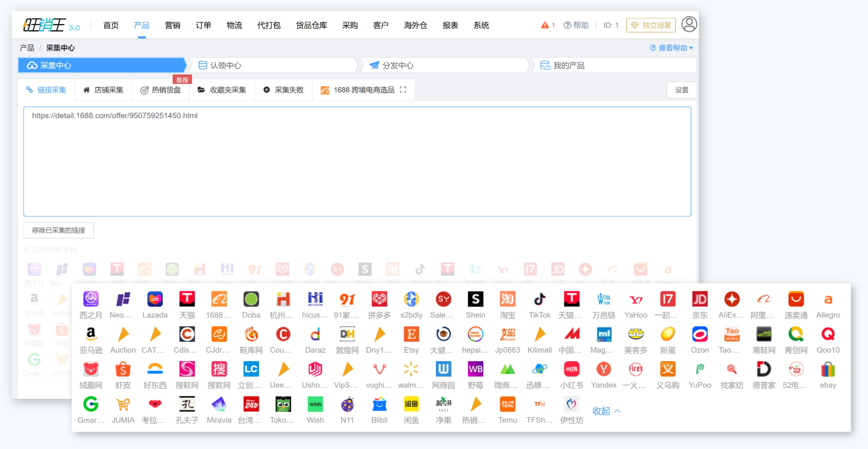Open the 查看帮助 dropdown

tap(671, 48)
